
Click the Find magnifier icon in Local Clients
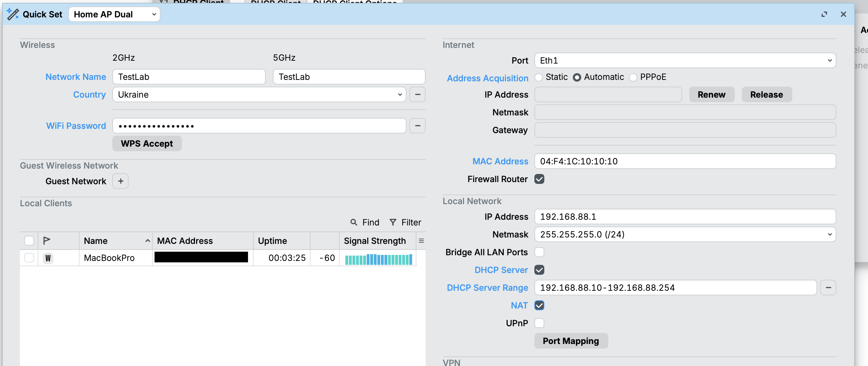[354, 222]
